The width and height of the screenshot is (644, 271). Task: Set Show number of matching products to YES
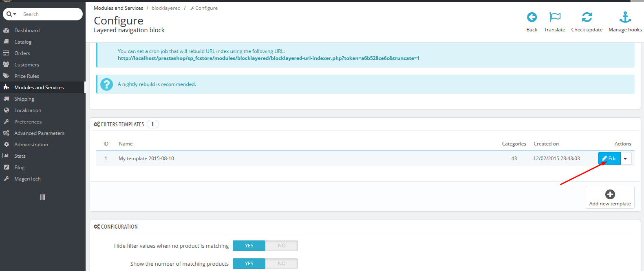click(x=249, y=264)
